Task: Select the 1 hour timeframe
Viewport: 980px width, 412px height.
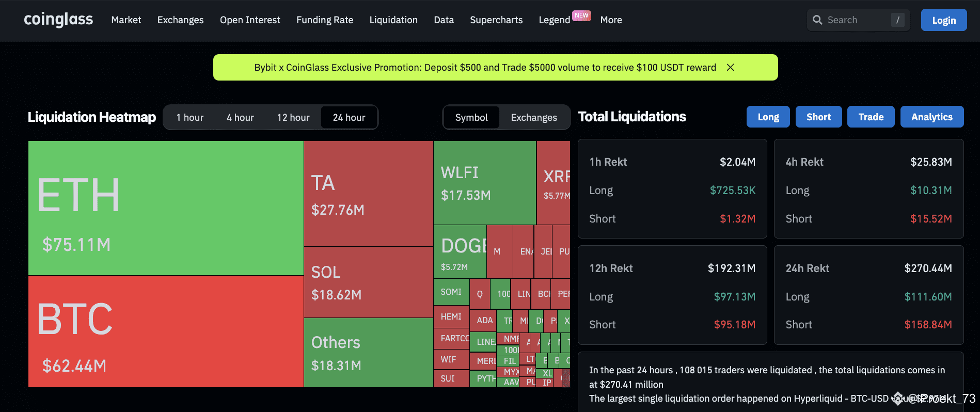Action: (190, 118)
